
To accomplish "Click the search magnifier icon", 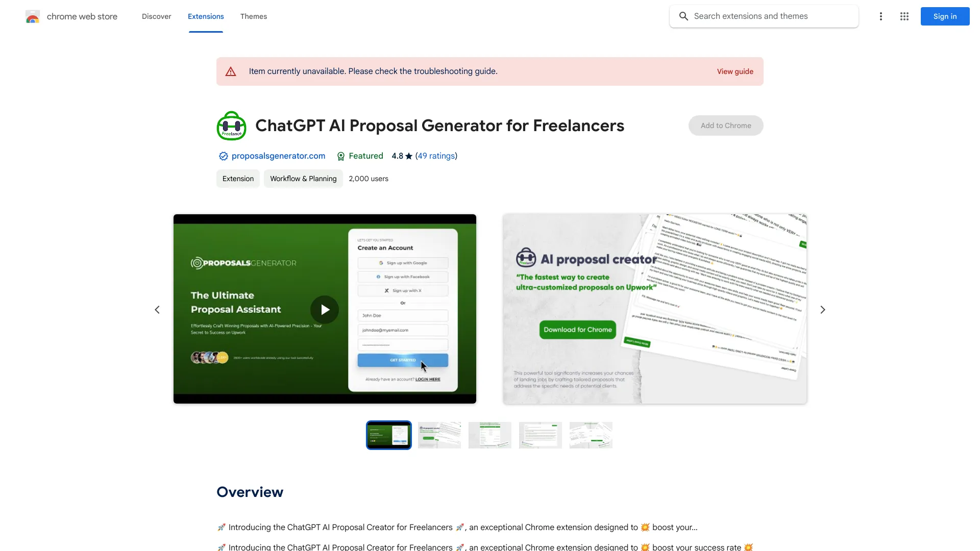I will point(683,16).
